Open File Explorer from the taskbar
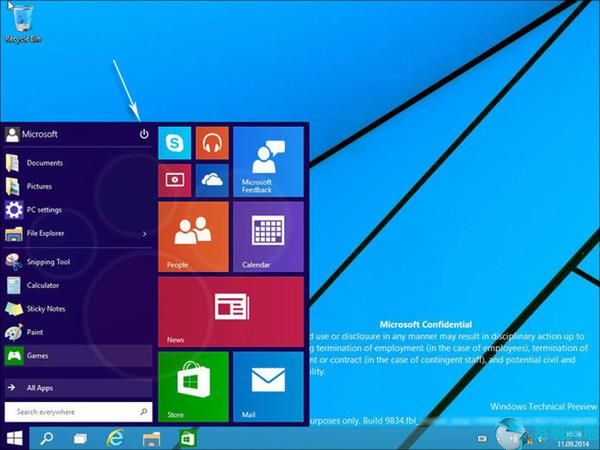The image size is (600, 450). 151,439
